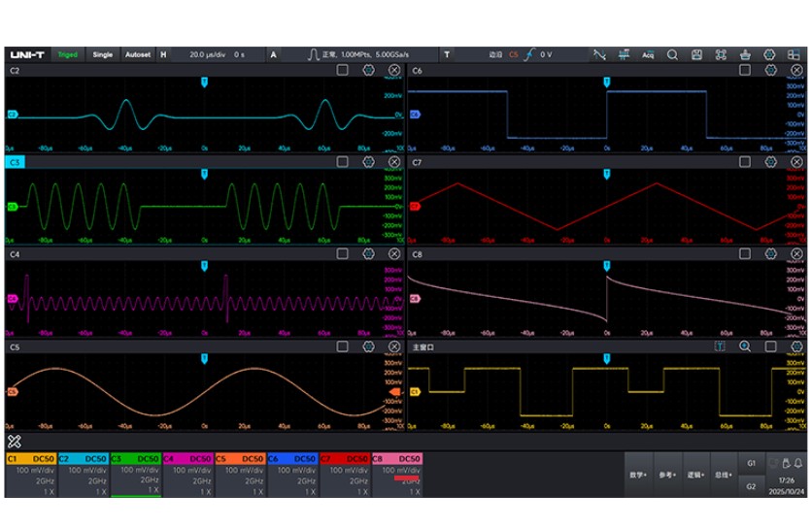The width and height of the screenshot is (812, 527).
Task: Expand the 数学 math dropdown
Action: point(638,476)
